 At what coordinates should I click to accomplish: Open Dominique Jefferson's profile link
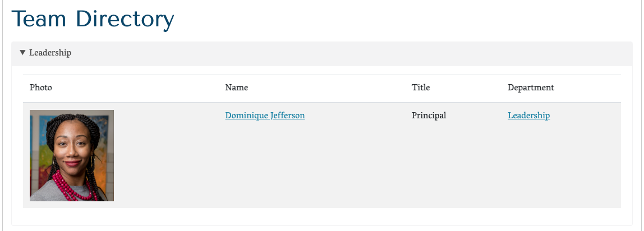265,115
